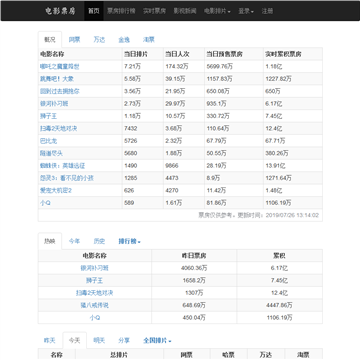Open movie link 蜘蛛侠：英雄远征

click(x=63, y=166)
